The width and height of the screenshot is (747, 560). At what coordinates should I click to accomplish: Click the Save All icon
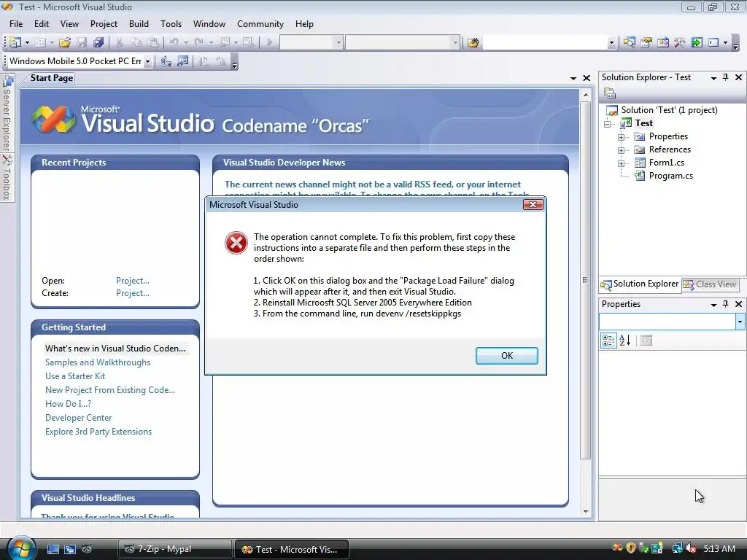click(98, 42)
